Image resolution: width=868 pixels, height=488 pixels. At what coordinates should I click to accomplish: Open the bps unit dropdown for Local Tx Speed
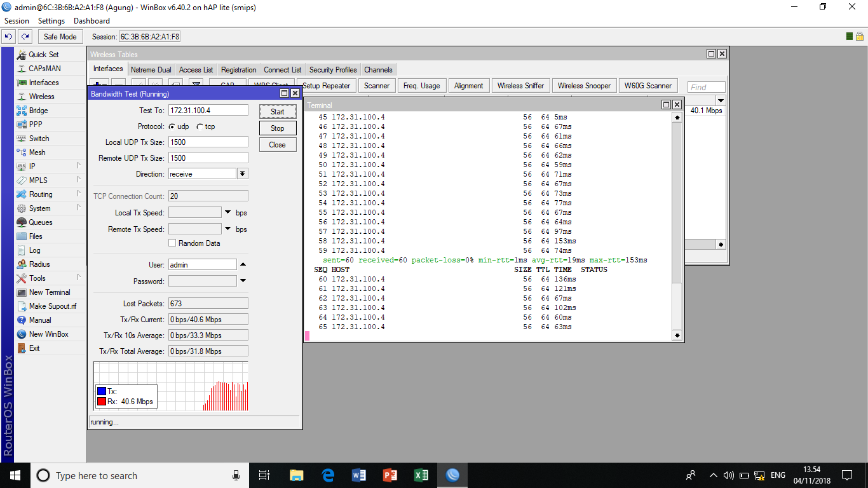pyautogui.click(x=227, y=212)
